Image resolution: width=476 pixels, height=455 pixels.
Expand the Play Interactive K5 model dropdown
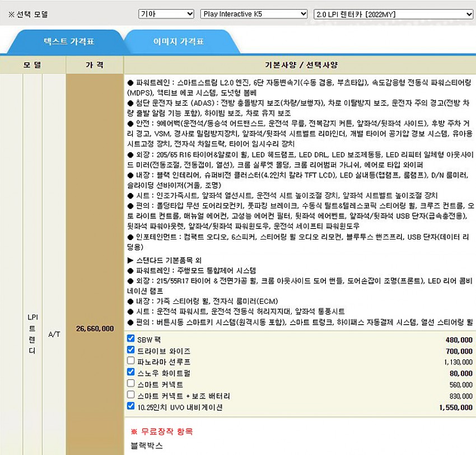[254, 14]
